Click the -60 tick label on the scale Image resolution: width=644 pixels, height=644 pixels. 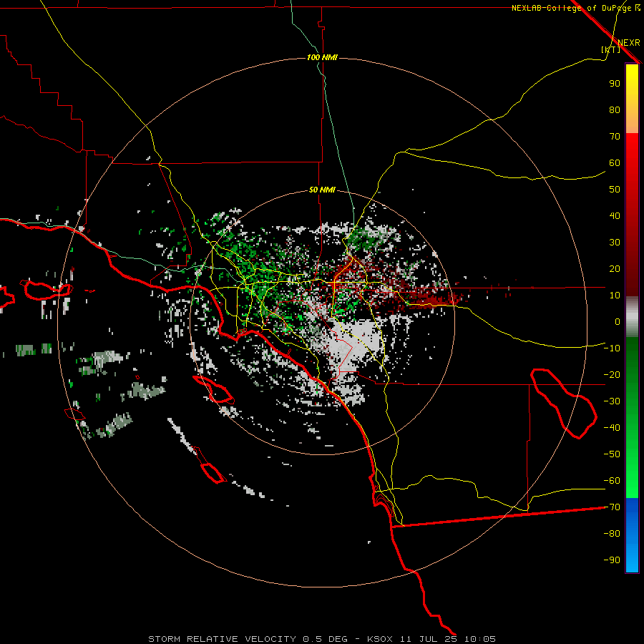(x=612, y=481)
